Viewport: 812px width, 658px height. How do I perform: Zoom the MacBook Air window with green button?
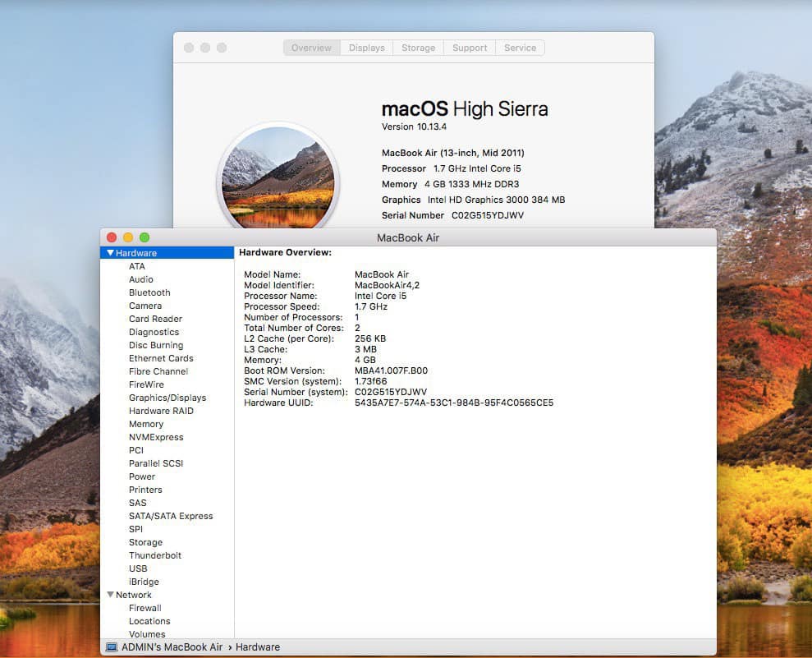click(145, 237)
